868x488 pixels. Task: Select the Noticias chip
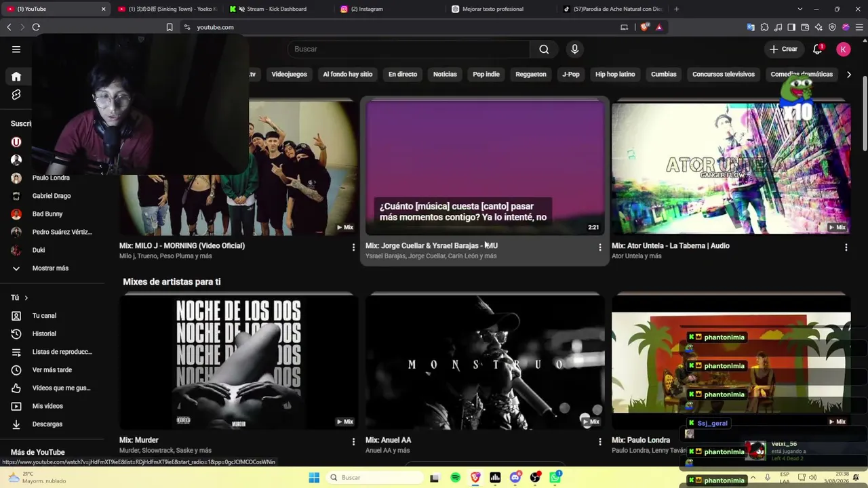coord(445,75)
